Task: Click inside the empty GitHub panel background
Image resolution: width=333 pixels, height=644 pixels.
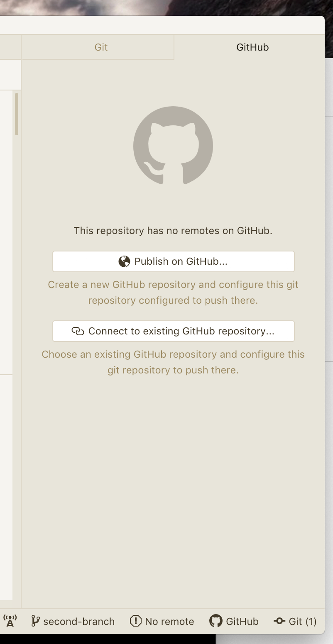Action: click(x=173, y=477)
